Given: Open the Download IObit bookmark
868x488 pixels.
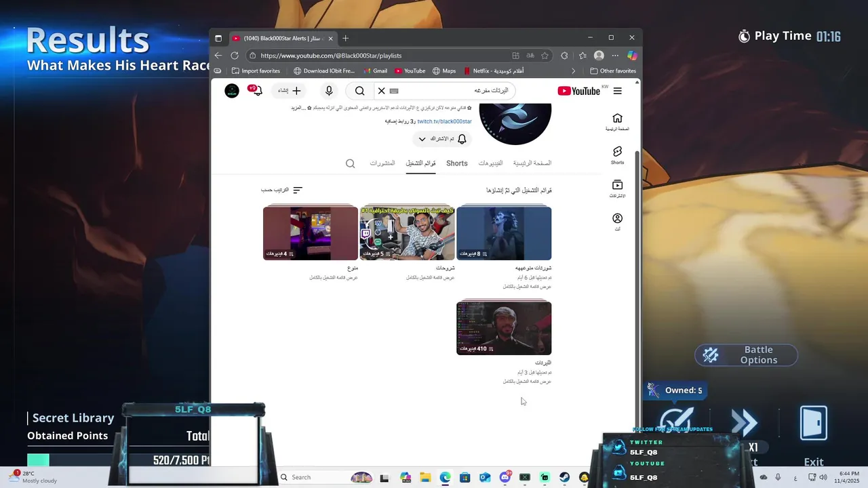Looking at the screenshot, I should [x=324, y=70].
